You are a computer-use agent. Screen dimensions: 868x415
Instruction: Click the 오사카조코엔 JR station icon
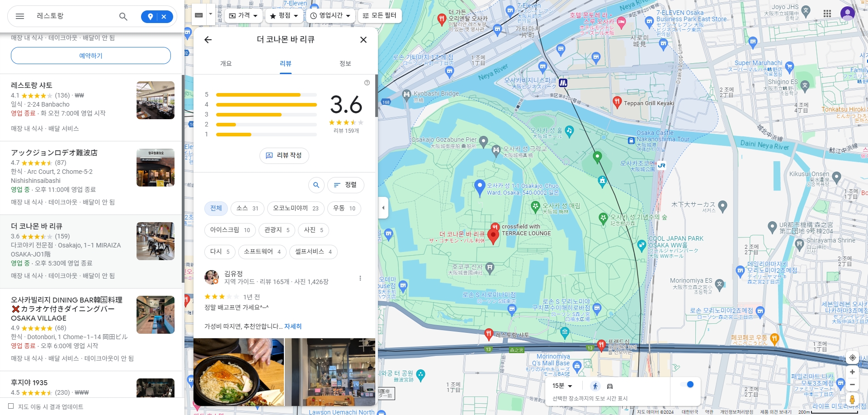(662, 165)
